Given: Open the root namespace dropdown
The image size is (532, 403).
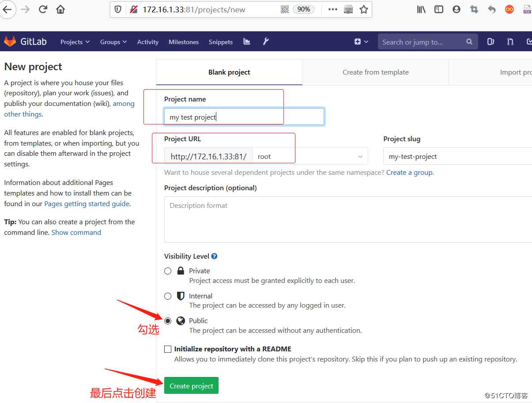Looking at the screenshot, I should pyautogui.click(x=310, y=156).
